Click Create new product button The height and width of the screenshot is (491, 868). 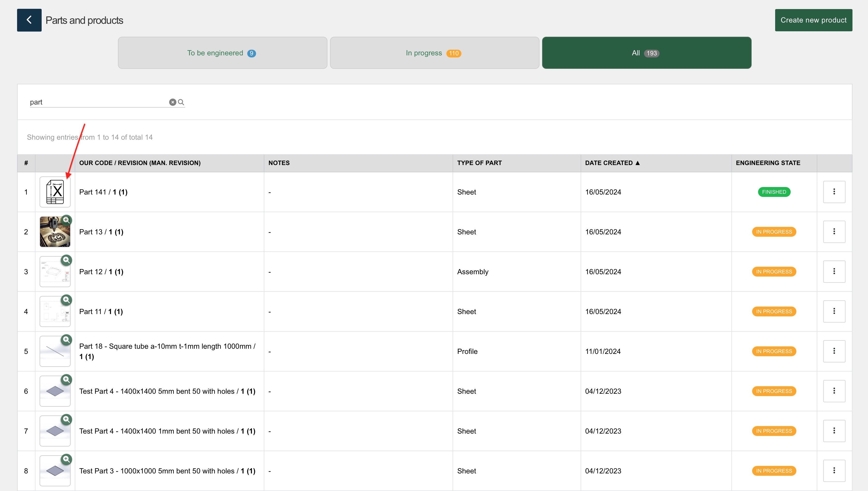(x=813, y=20)
